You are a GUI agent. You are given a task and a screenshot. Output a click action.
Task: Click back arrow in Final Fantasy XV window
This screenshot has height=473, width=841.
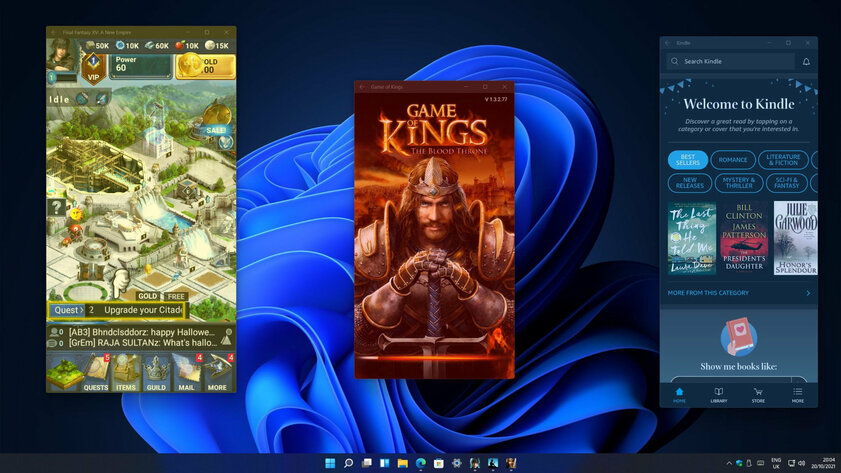tap(53, 33)
